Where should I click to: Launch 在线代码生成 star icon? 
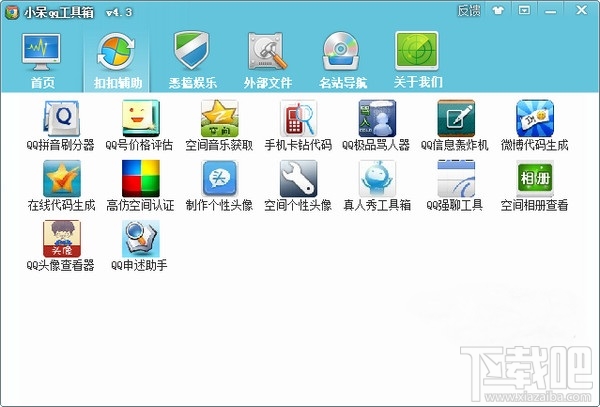click(x=62, y=178)
